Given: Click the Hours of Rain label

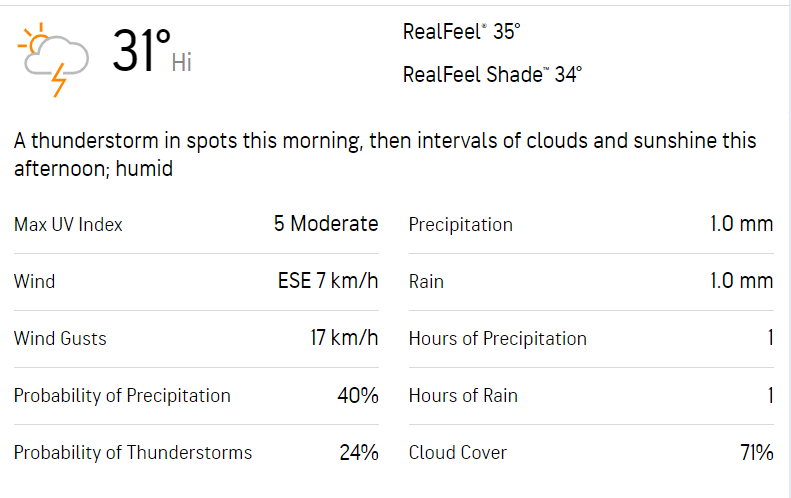Looking at the screenshot, I should coord(463,395).
